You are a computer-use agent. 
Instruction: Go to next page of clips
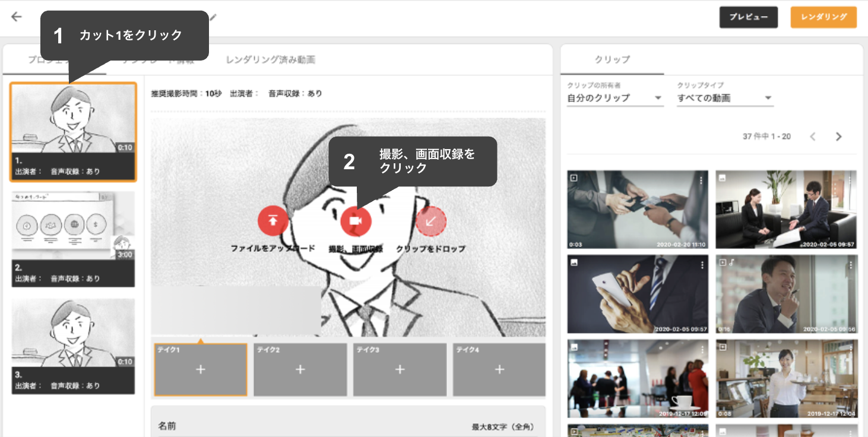[x=838, y=137]
